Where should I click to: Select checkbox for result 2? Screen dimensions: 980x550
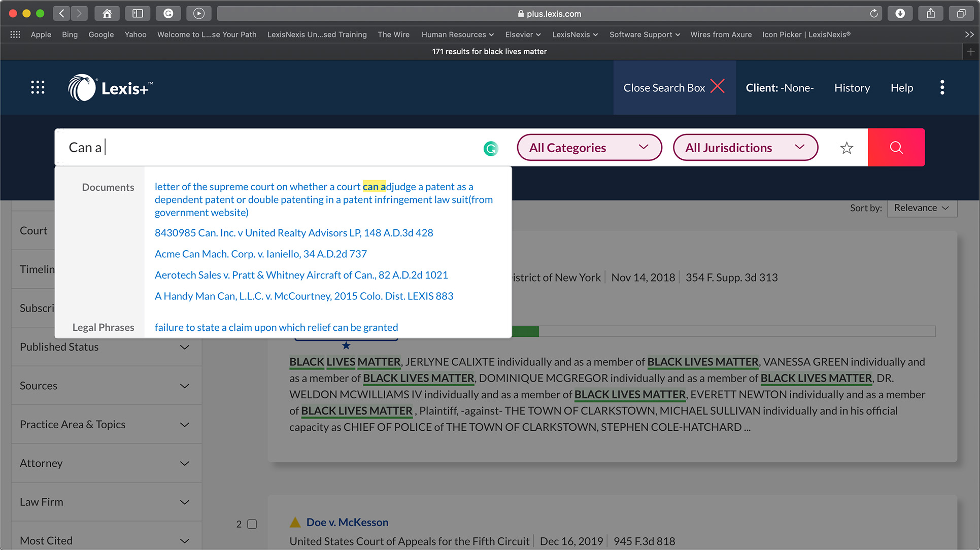(252, 524)
